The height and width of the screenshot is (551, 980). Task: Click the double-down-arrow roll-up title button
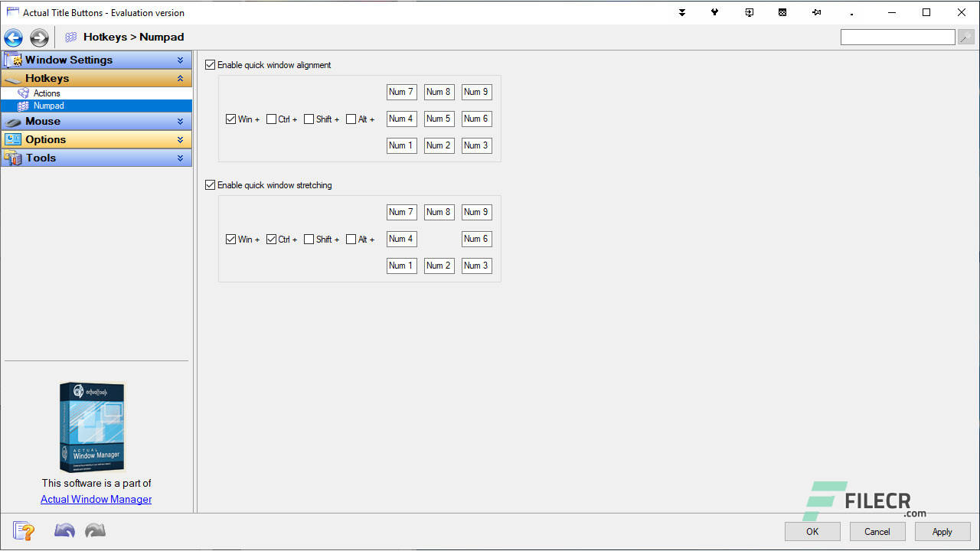coord(682,12)
